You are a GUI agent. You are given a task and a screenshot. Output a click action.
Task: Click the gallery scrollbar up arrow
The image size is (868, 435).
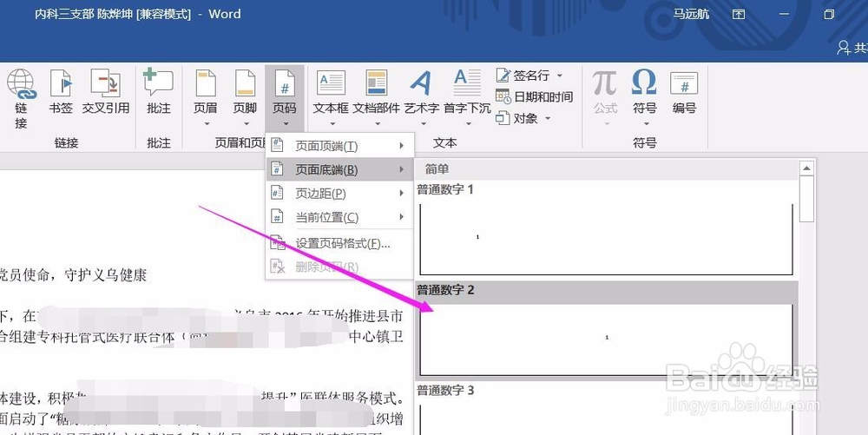coord(806,168)
